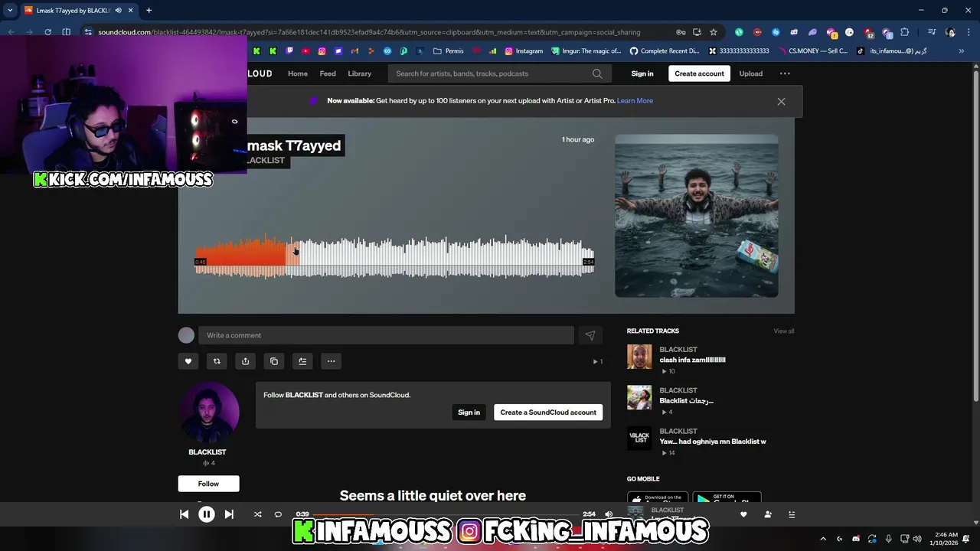Add track to Next up queue icon
Viewport: 980px width, 551px height.
click(302, 361)
